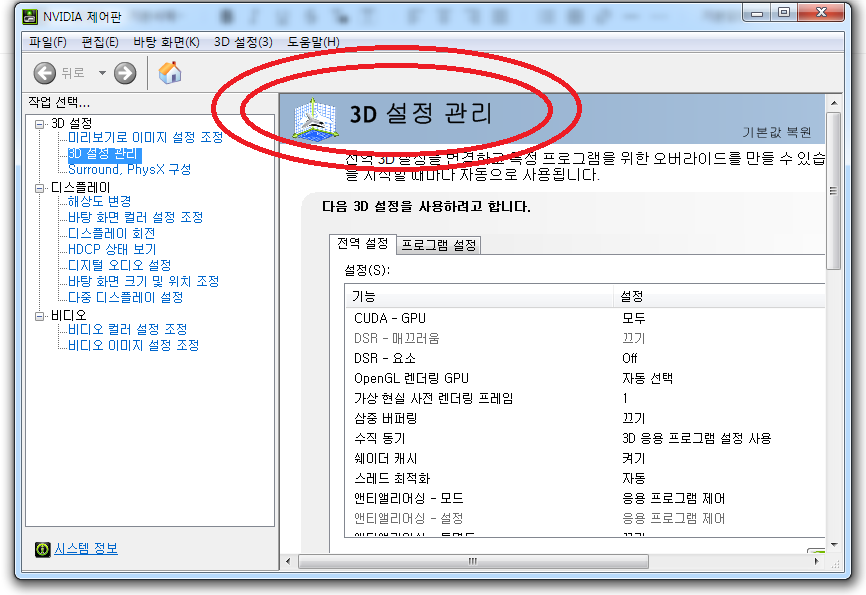Open the 3D 설정(3) menu

point(243,42)
